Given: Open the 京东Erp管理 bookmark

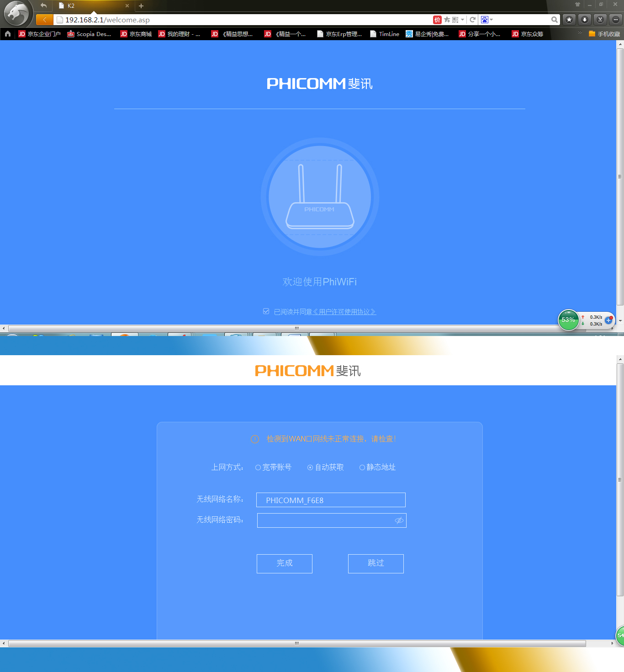Looking at the screenshot, I should click(x=339, y=34).
